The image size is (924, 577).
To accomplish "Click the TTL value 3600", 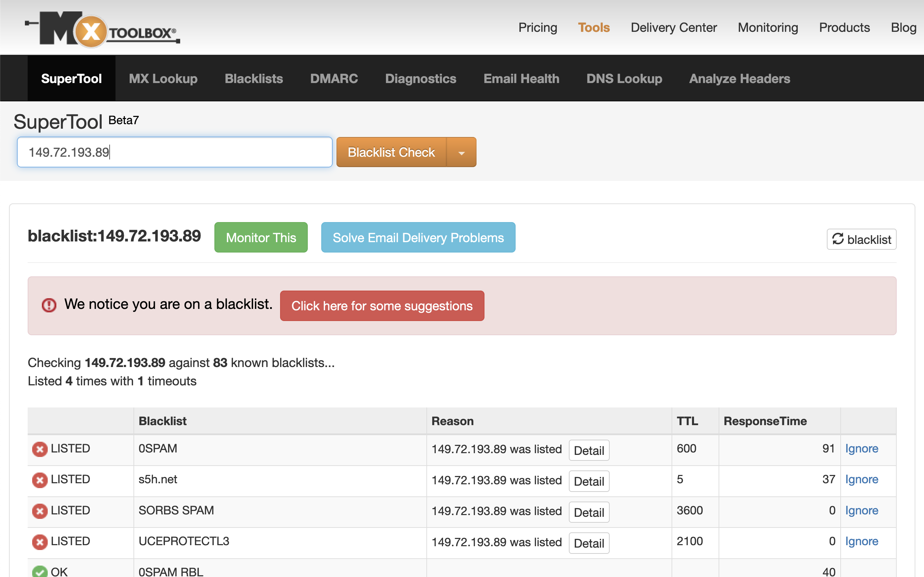I will tap(690, 510).
